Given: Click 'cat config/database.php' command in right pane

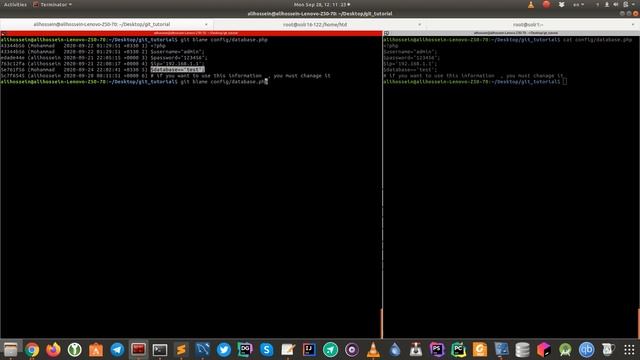Looking at the screenshot, I should point(597,40).
